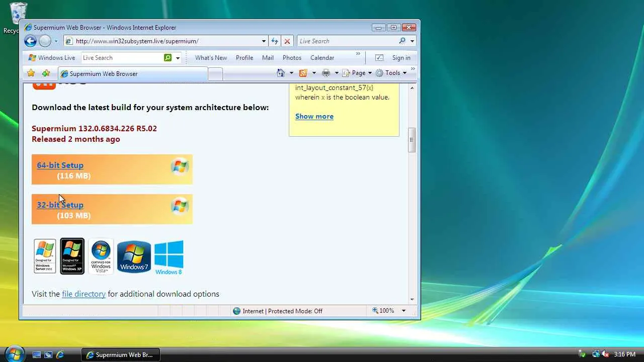Stop loading with the red X icon
644x362 pixels.
tap(287, 41)
